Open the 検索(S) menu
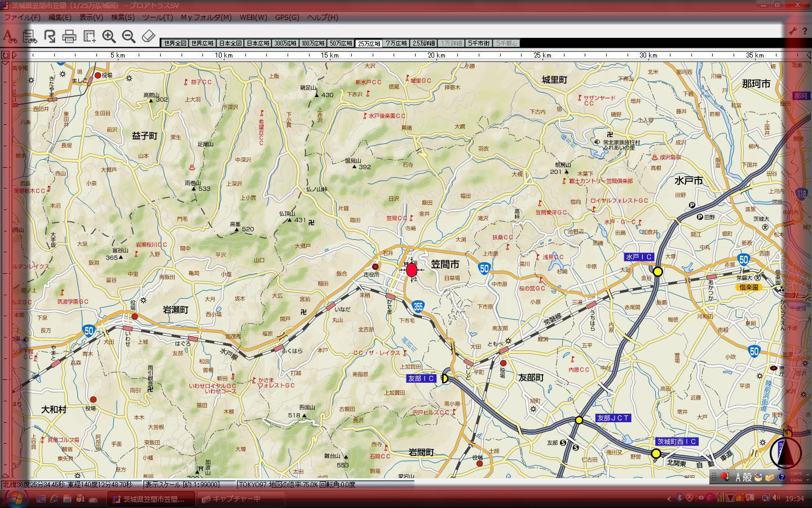Image resolution: width=812 pixels, height=508 pixels. pos(122,17)
